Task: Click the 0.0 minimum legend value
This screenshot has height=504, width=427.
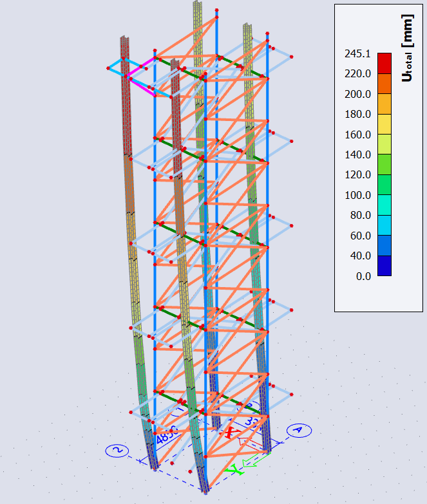Action: coord(364,276)
